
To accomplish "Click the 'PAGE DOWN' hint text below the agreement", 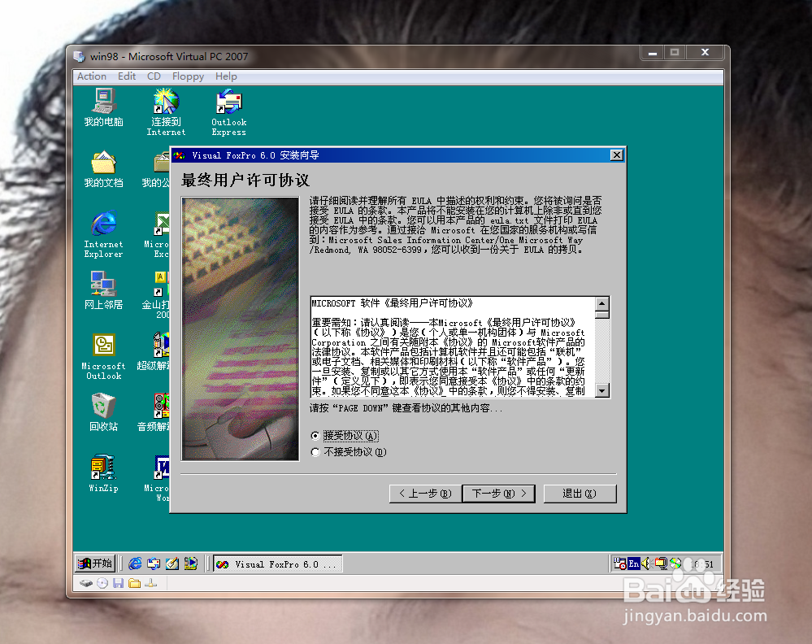I will tap(406, 408).
